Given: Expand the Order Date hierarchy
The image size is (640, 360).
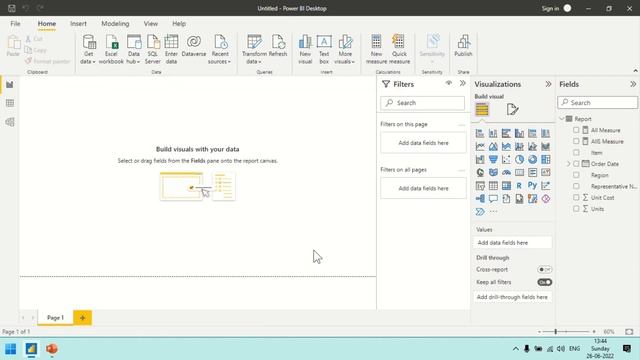Looking at the screenshot, I should (x=568, y=164).
